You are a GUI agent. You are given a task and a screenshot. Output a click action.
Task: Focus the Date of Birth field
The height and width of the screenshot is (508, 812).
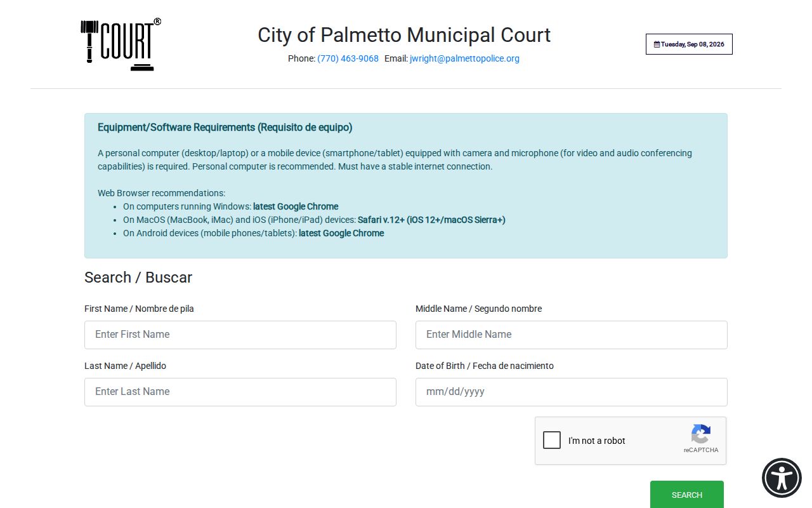572,392
